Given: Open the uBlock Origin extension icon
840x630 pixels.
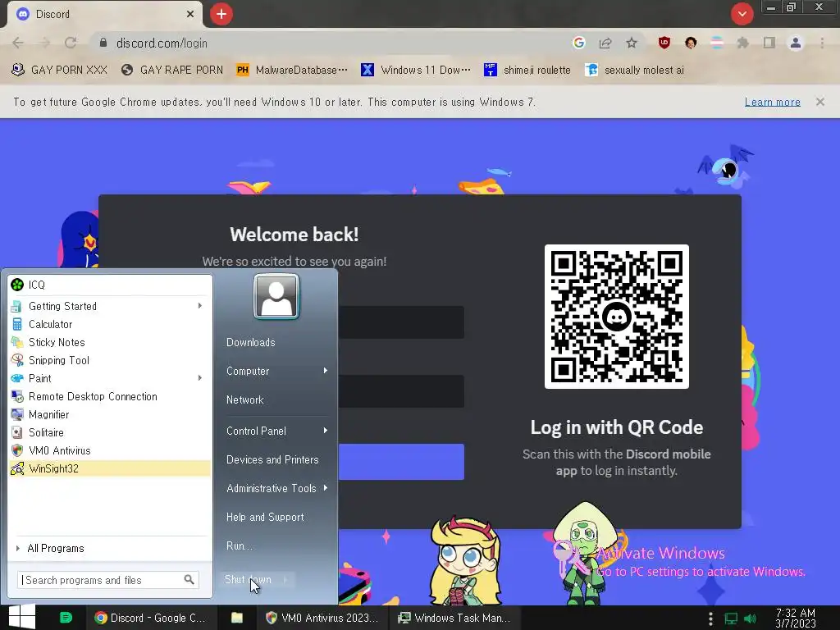Looking at the screenshot, I should (664, 43).
